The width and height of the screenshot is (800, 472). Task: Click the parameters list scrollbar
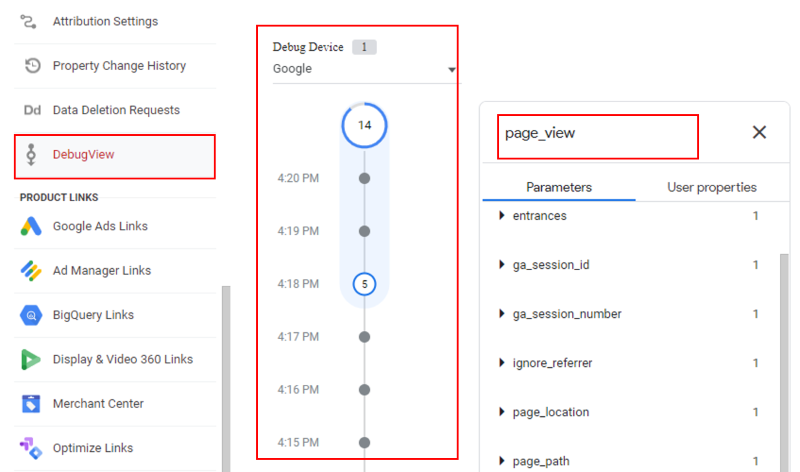pos(784,362)
